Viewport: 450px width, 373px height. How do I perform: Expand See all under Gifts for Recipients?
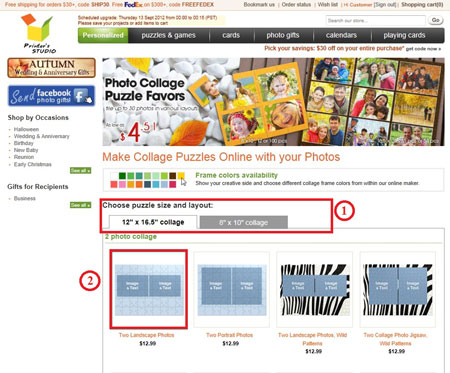tap(80, 205)
